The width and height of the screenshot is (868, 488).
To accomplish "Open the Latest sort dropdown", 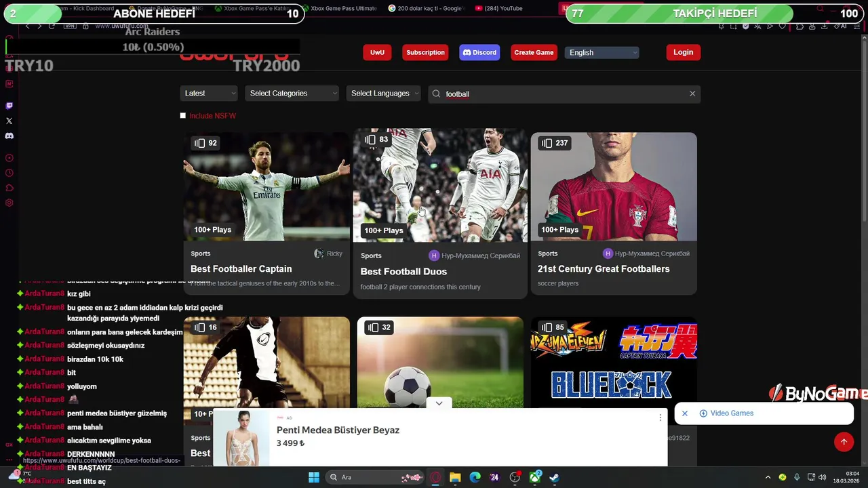I will (x=210, y=94).
